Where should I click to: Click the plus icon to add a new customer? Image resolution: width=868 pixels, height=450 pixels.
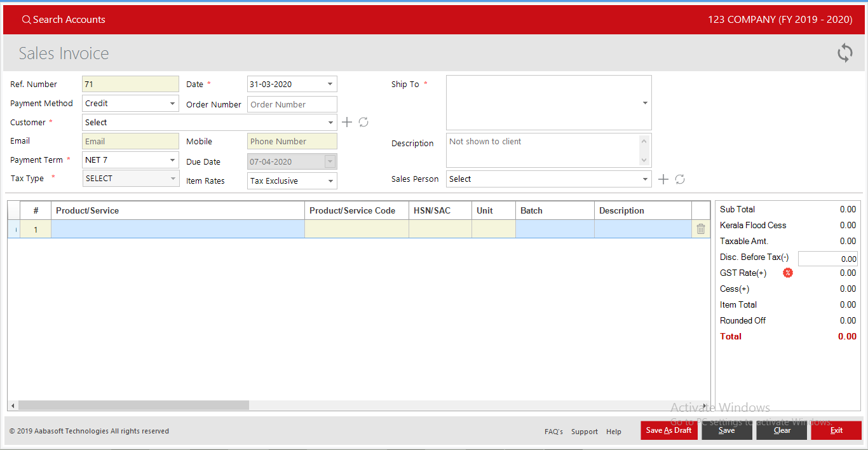coord(347,122)
